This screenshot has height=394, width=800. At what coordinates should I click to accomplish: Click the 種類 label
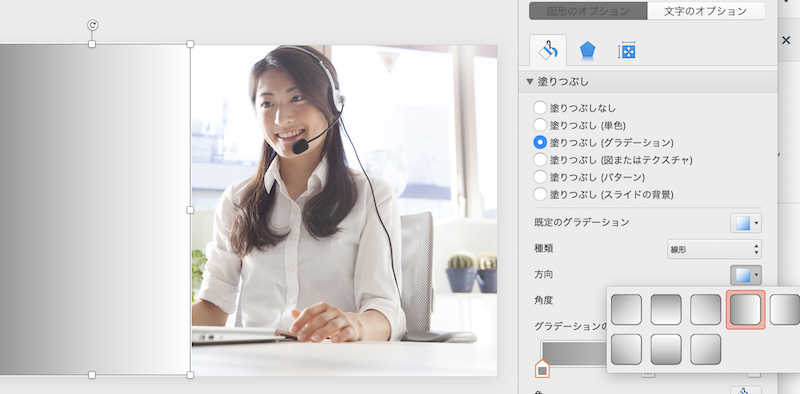click(x=544, y=249)
